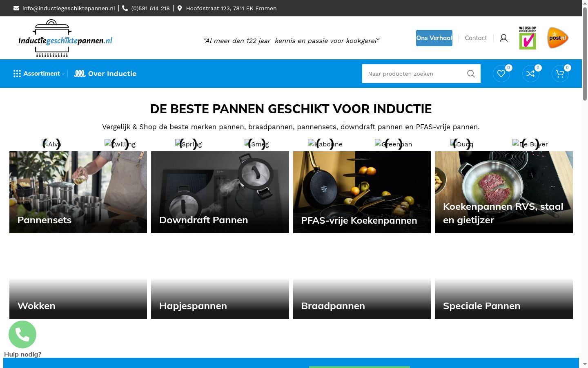Screen dimensions: 588x368
Task: Open the Wokken category tile
Action: (x=78, y=278)
